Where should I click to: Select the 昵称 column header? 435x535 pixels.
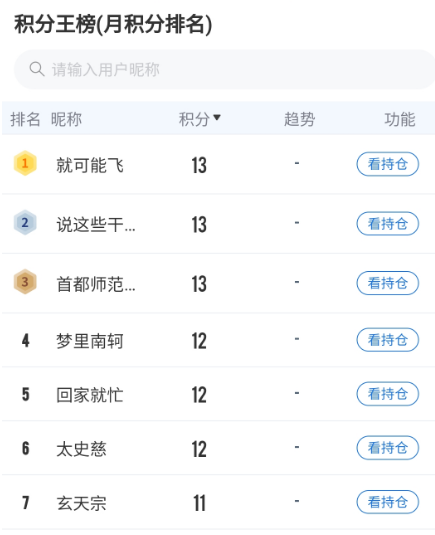click(x=66, y=119)
